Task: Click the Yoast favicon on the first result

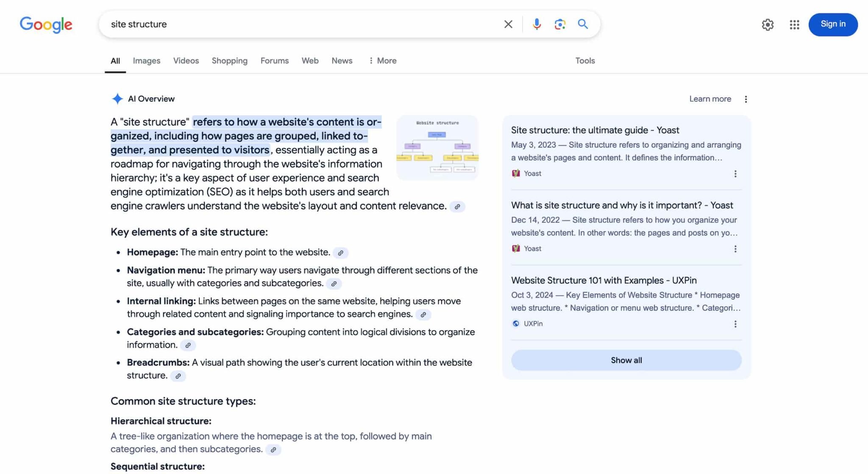Action: (515, 173)
